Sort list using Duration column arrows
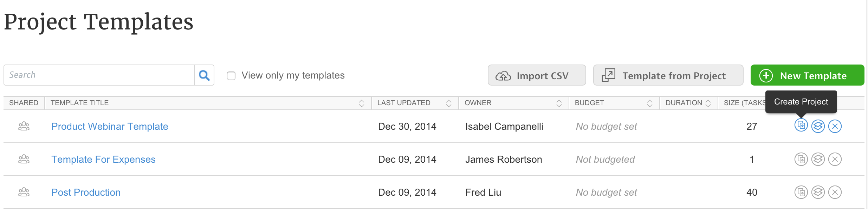This screenshot has height=209, width=868. click(x=708, y=103)
